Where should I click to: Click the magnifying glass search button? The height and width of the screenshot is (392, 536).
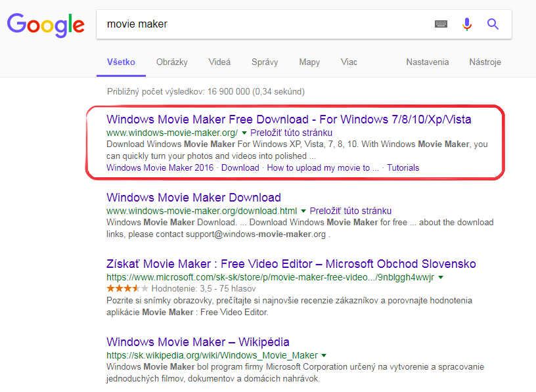pos(493,24)
